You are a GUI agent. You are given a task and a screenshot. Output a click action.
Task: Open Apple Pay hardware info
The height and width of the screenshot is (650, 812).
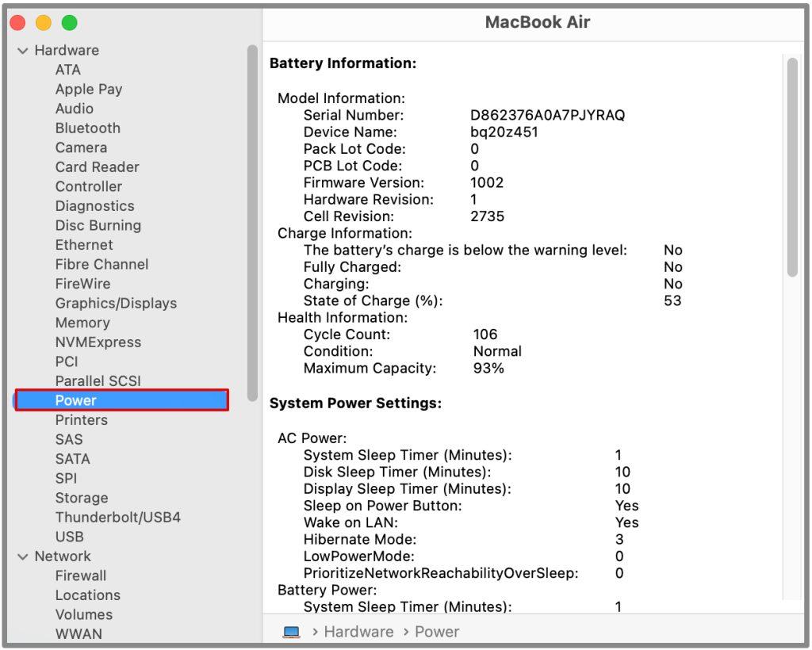[89, 89]
